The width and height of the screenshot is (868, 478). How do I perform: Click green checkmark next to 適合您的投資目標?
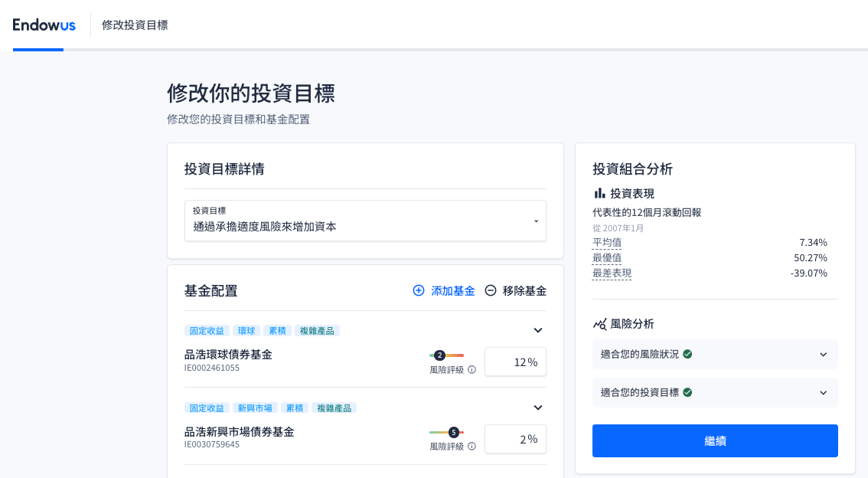(687, 392)
